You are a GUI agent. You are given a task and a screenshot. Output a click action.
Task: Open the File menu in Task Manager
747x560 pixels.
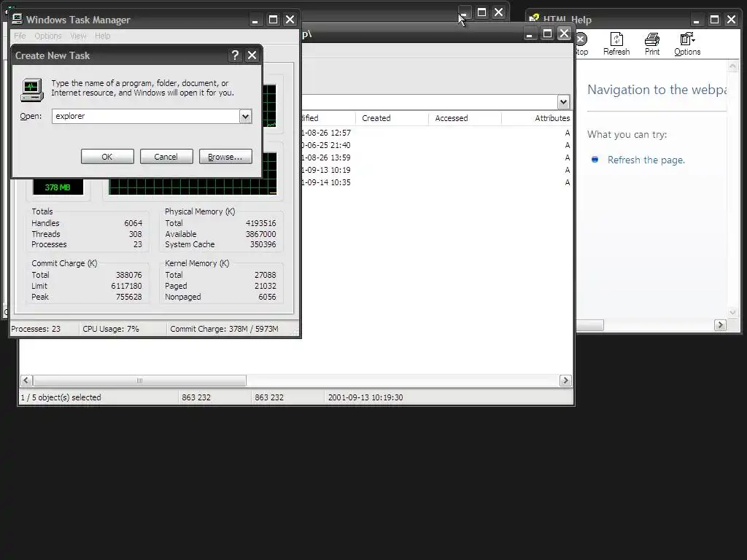(x=20, y=36)
